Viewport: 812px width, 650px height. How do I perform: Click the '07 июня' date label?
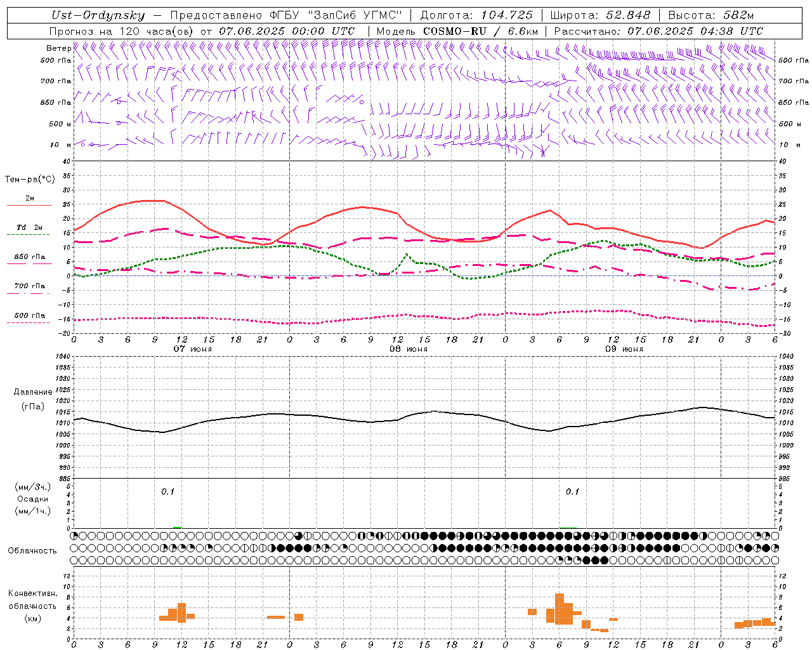[193, 349]
